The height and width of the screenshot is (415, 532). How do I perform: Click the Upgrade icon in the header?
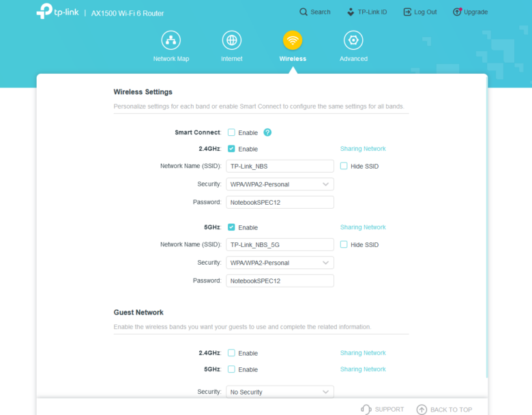pyautogui.click(x=458, y=12)
